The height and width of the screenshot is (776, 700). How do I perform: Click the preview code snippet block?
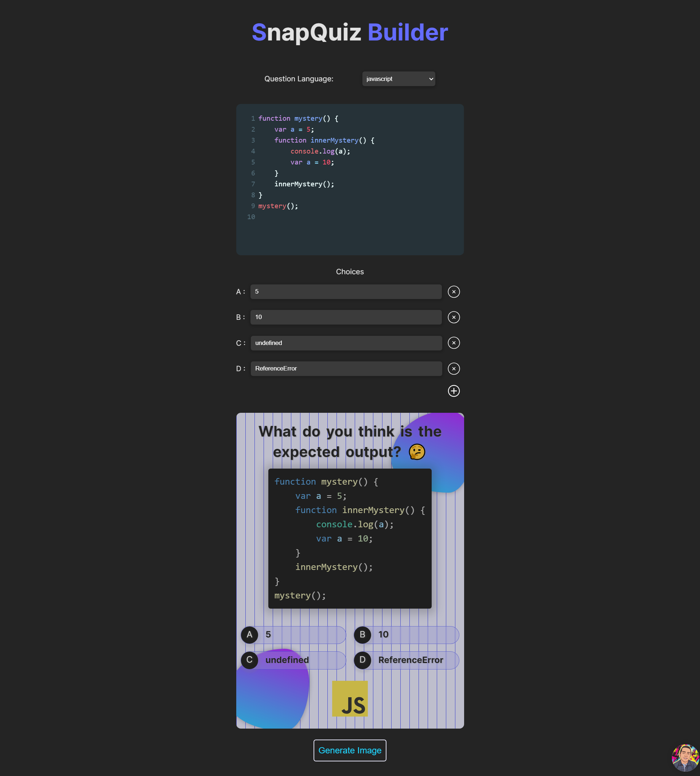click(x=350, y=538)
